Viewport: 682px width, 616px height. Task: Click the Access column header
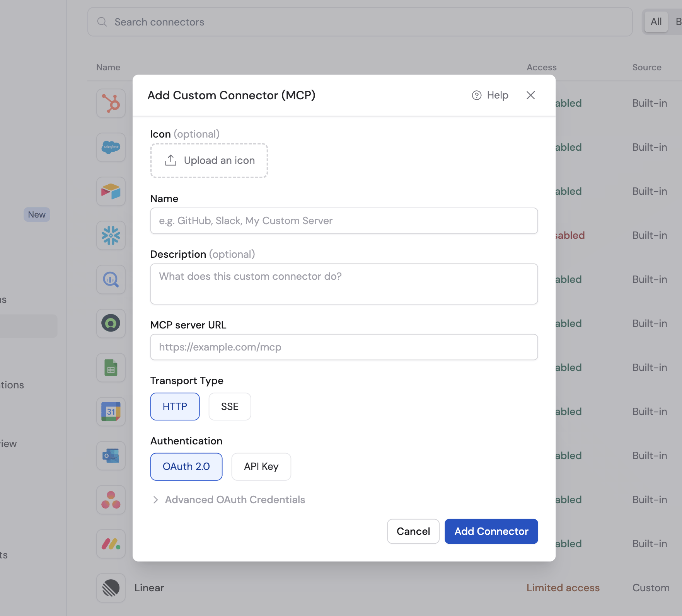point(542,67)
